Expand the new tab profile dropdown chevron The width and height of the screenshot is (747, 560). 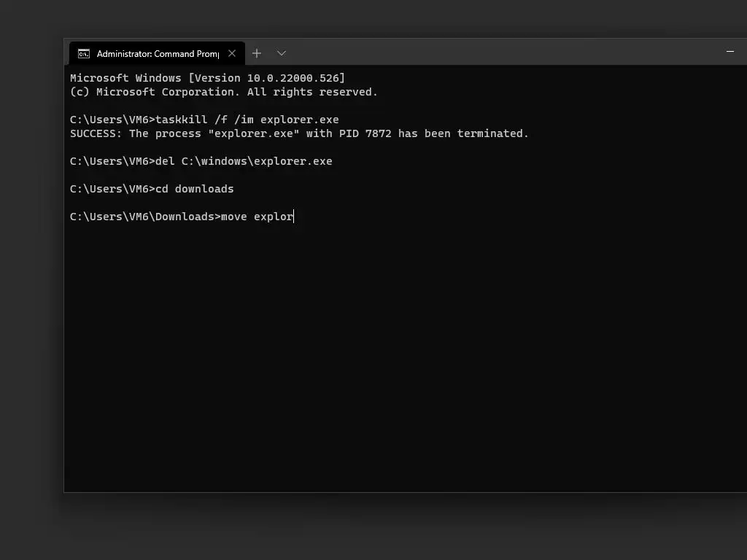282,53
